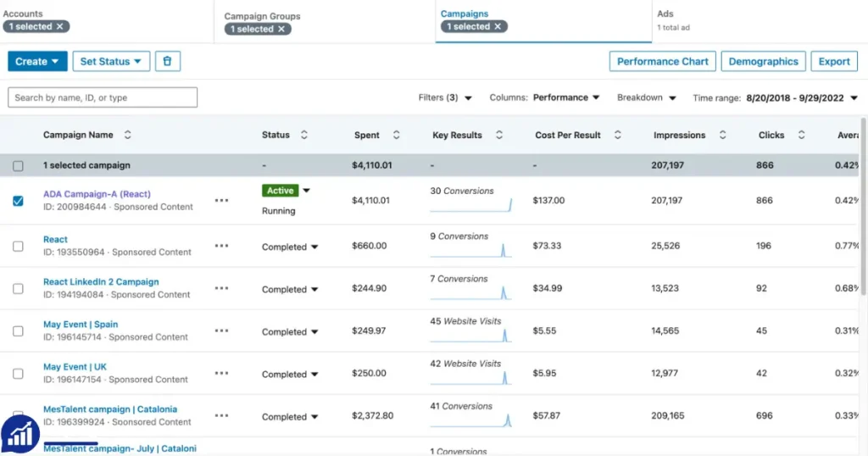Sort by Impressions column arrows
Image resolution: width=868 pixels, height=456 pixels.
pyautogui.click(x=722, y=135)
